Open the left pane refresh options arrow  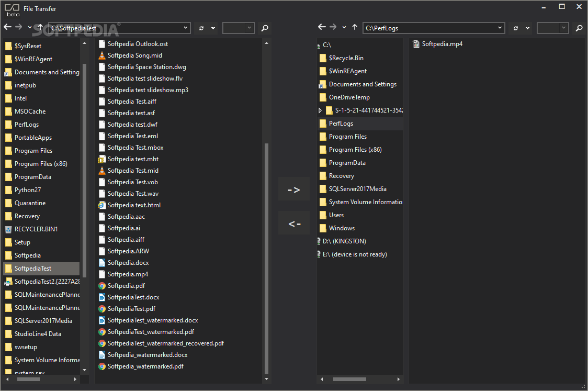point(213,28)
